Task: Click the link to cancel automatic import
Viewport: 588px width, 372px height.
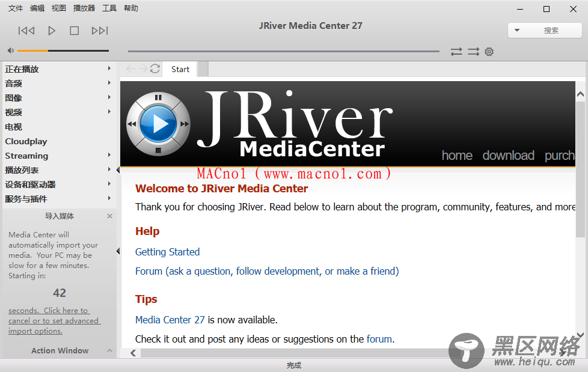Action: coord(54,321)
